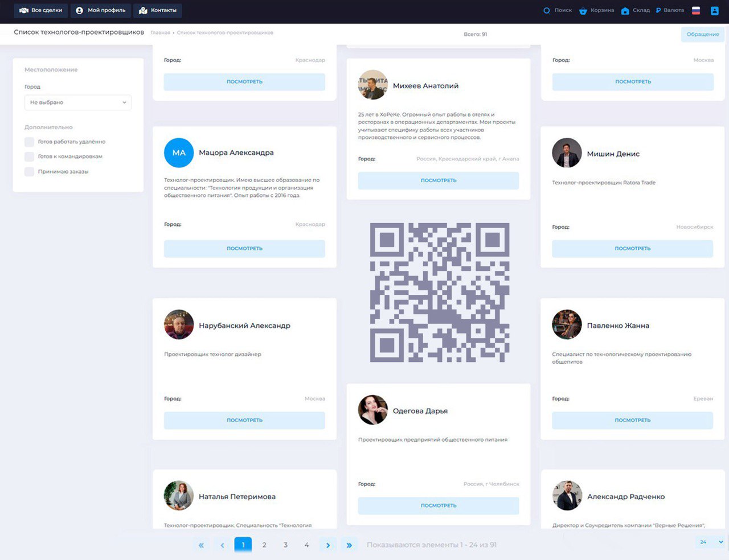Image resolution: width=729 pixels, height=560 pixels.
Task: Check the 'Принимаю заказы' checkbox
Action: tap(29, 171)
